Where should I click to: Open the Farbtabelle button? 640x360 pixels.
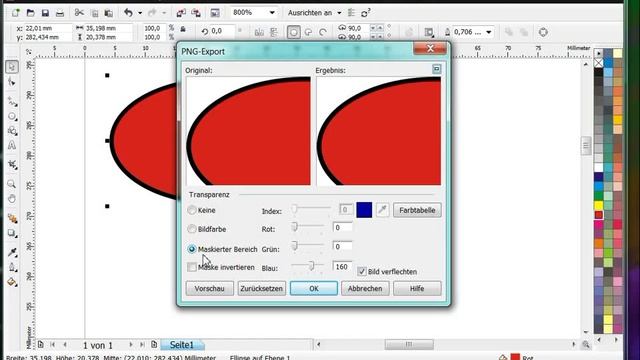417,210
